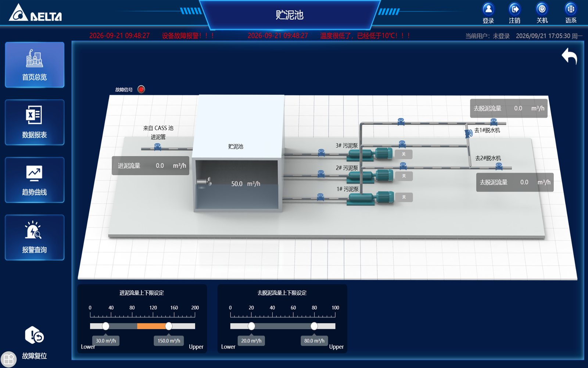Screen dimensions: 588x368
Task: Click the top 去脱泥流量 0.0 m³/h readout
Action: click(x=509, y=108)
